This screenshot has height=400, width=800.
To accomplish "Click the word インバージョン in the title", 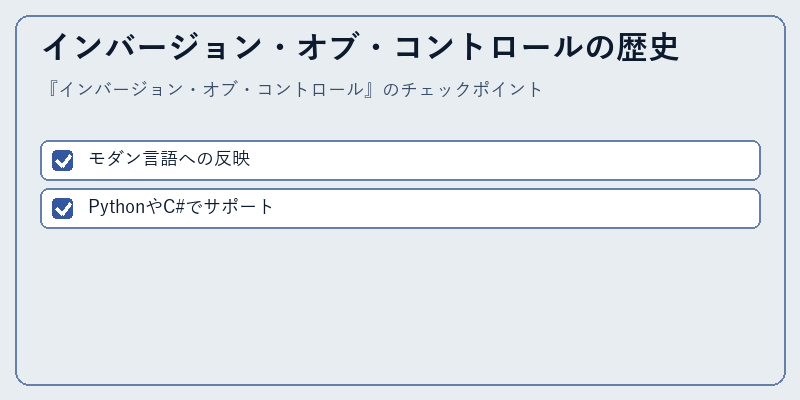I will click(152, 47).
